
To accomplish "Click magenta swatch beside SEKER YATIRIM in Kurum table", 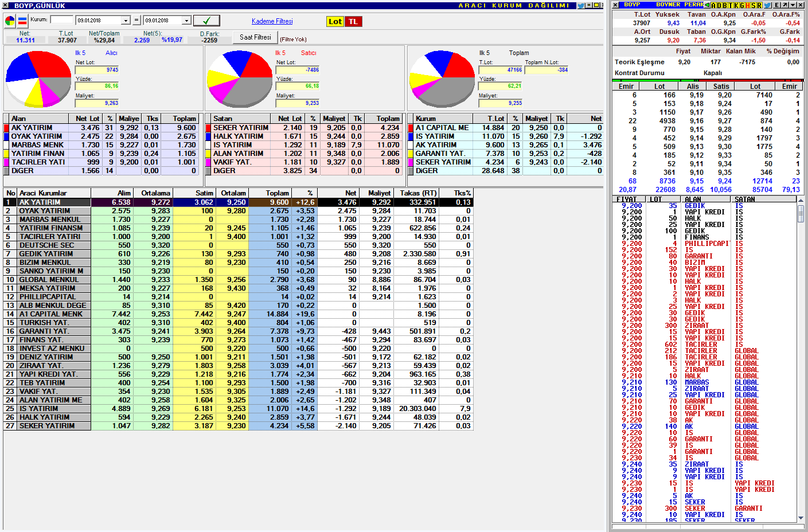I will click(x=411, y=162).
